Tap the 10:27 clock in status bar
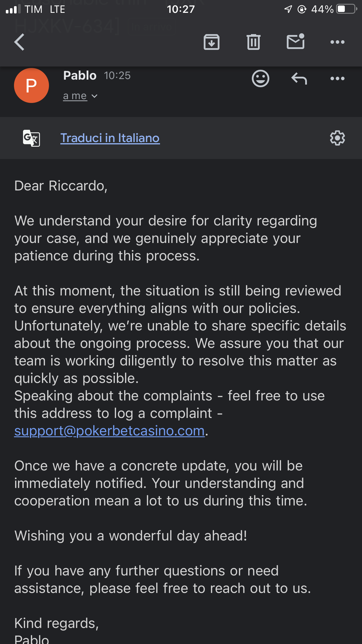Viewport: 362px width, 644px height. pyautogui.click(x=181, y=9)
